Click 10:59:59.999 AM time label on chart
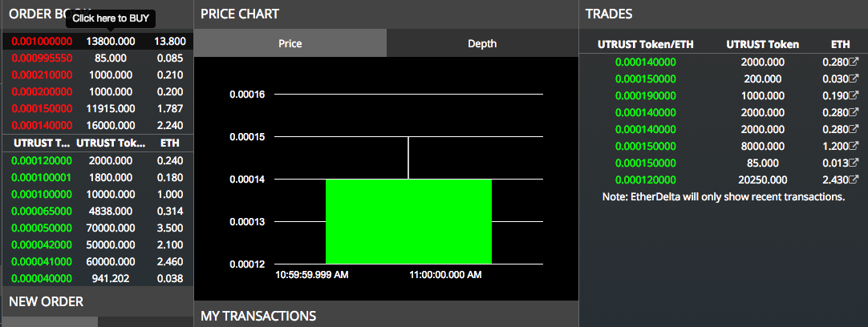Image resolution: width=868 pixels, height=327 pixels. pos(311,275)
